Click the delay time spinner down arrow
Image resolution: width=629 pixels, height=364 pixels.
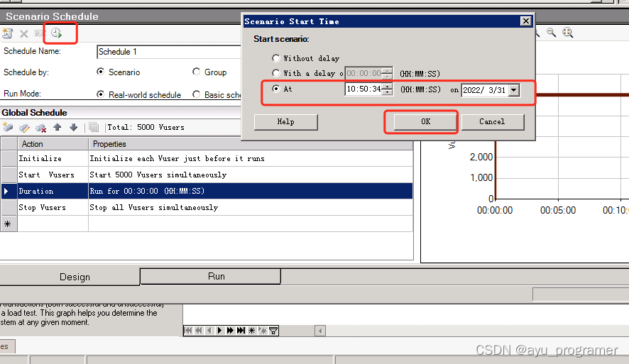(387, 76)
